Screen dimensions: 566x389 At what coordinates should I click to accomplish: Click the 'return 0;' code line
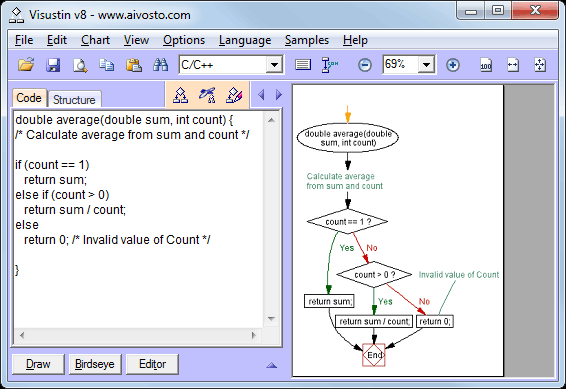tap(117, 240)
